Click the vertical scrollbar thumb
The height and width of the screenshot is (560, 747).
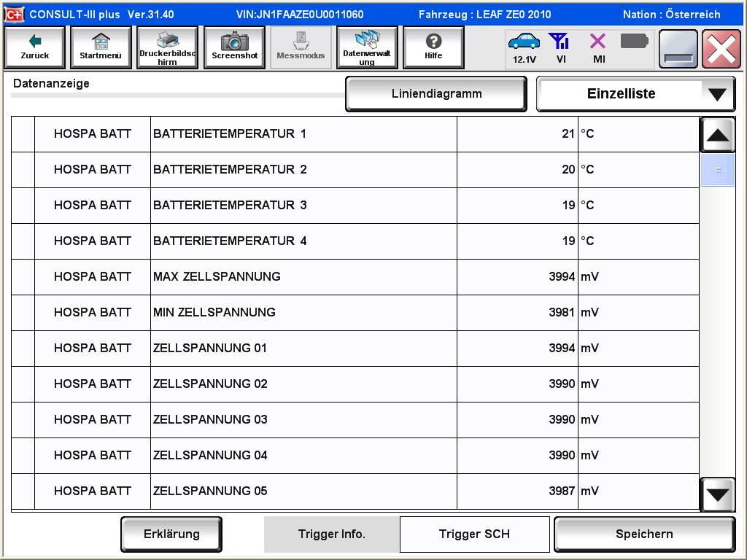pos(718,170)
